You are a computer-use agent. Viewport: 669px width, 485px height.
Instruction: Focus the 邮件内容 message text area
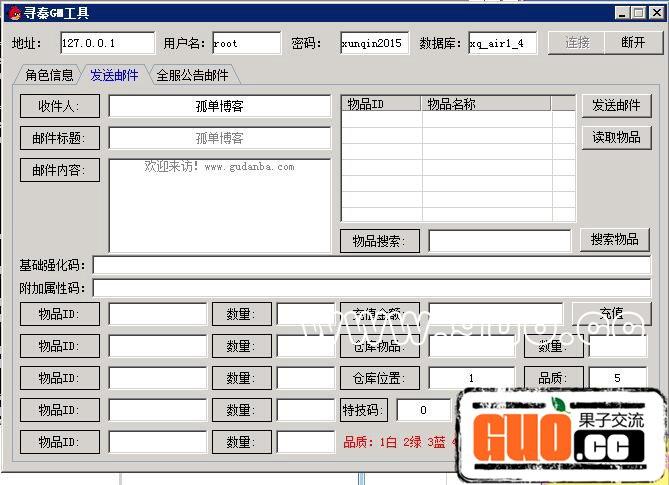click(219, 205)
